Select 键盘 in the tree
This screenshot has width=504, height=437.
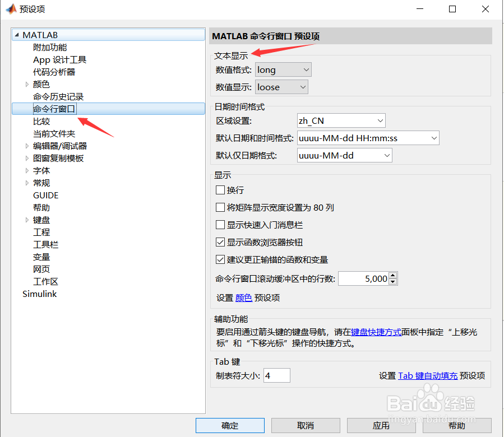click(41, 220)
